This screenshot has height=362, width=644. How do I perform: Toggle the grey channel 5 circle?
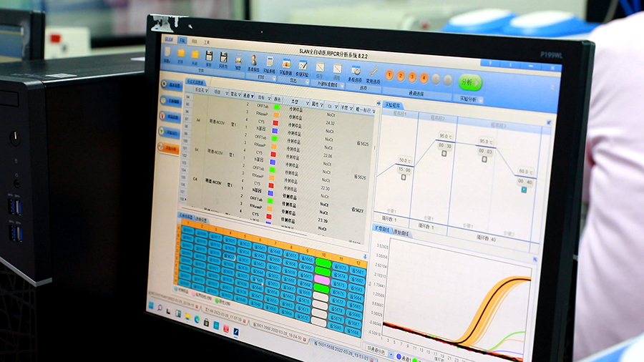coord(436,79)
